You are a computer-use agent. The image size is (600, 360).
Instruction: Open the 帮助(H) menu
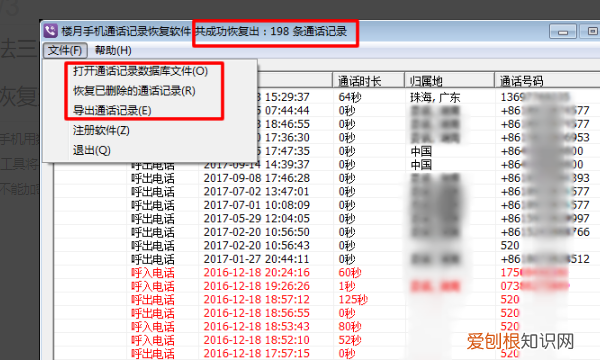coord(113,50)
